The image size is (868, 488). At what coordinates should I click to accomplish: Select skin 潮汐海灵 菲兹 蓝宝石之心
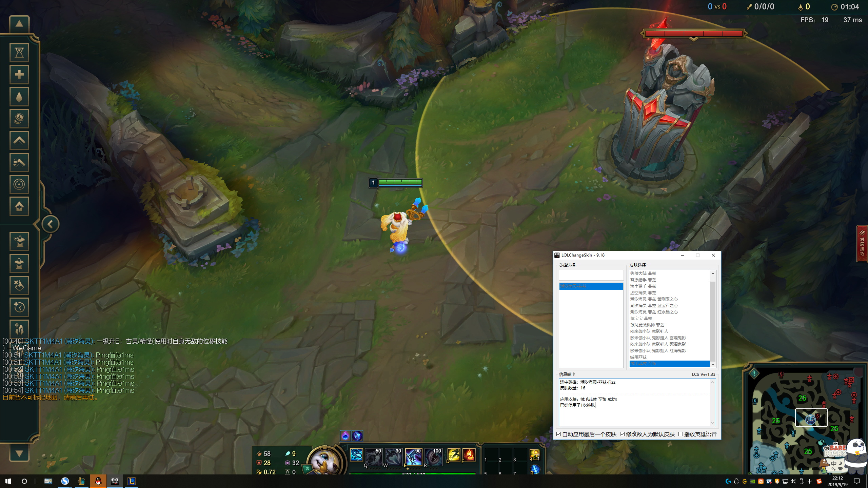tap(669, 305)
